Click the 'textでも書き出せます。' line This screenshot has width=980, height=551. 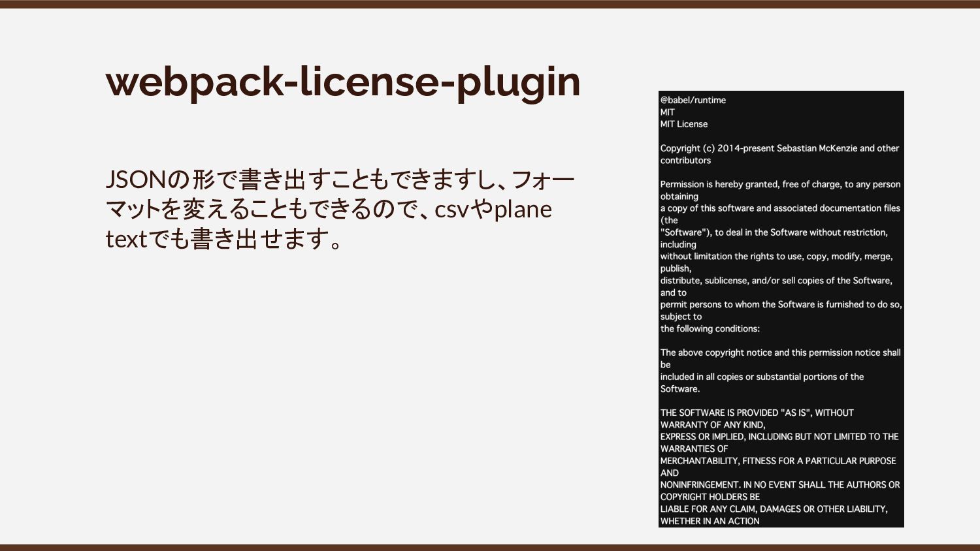(225, 239)
